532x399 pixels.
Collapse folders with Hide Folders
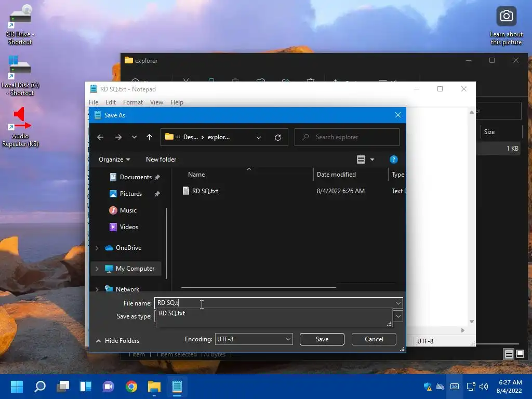point(118,341)
